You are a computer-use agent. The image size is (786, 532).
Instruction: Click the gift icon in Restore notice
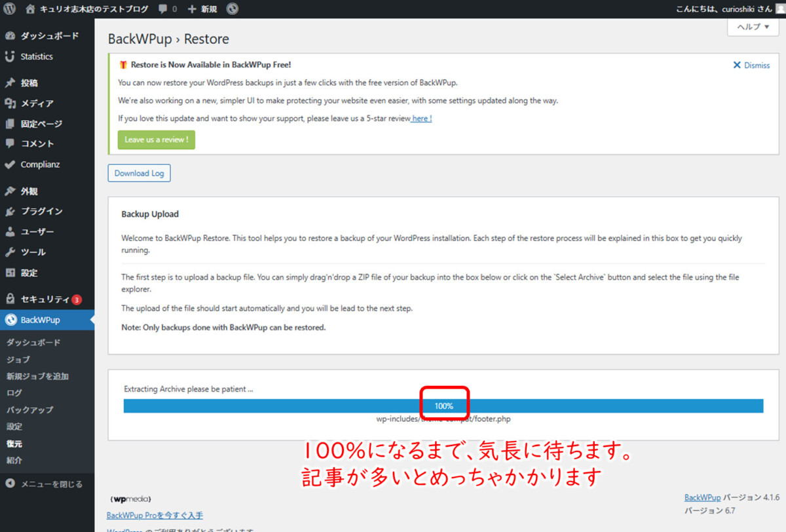click(123, 65)
